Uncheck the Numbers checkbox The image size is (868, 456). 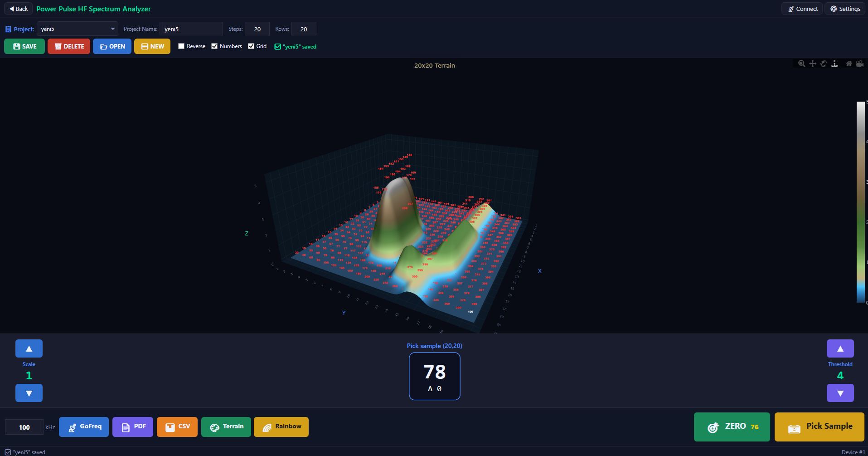[214, 46]
